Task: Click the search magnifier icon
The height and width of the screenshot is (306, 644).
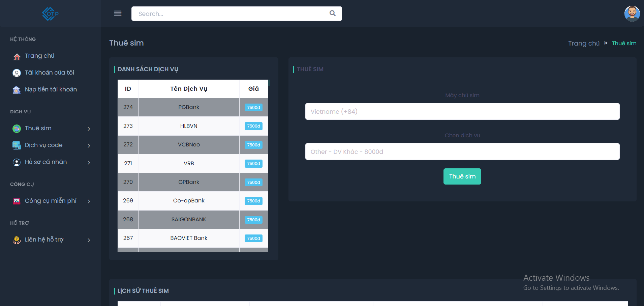Action: (332, 13)
